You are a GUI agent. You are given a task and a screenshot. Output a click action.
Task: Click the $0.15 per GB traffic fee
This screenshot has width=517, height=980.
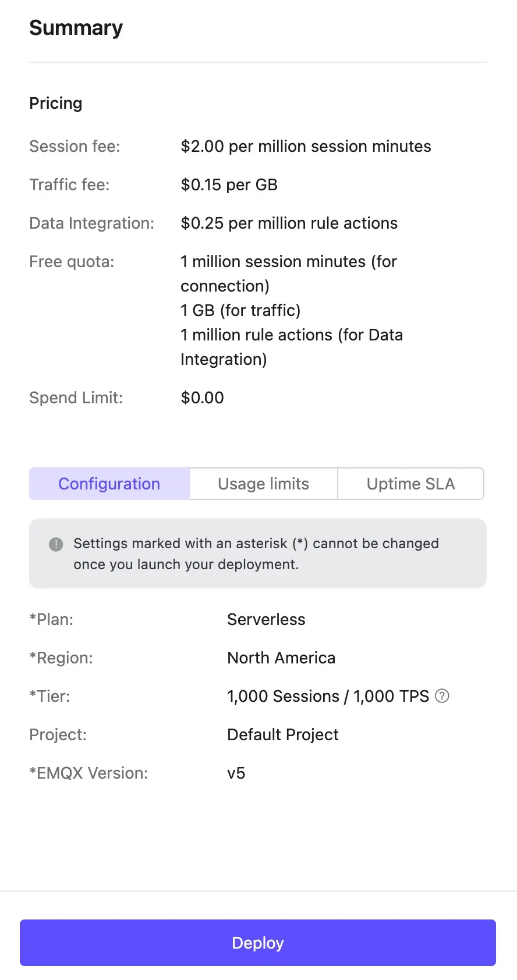[229, 184]
